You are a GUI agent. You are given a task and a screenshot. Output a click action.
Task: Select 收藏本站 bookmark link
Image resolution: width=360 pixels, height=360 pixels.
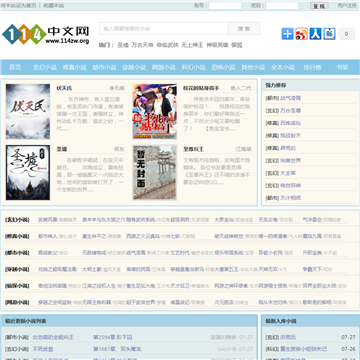pos(54,6)
